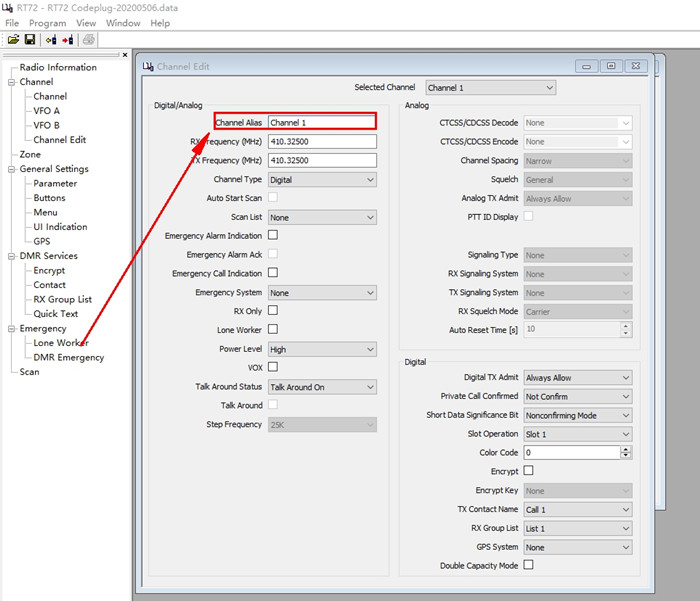Open the Emergency System dropdown
Viewport: 700px width, 601px height.
[x=322, y=293]
